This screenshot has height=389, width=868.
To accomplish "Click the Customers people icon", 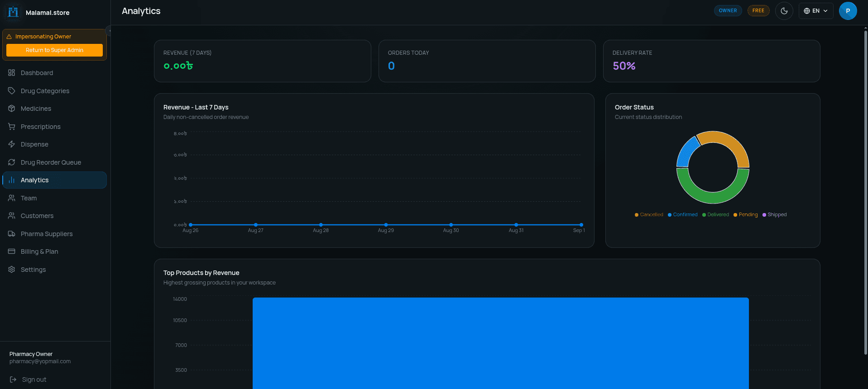I will [x=12, y=216].
